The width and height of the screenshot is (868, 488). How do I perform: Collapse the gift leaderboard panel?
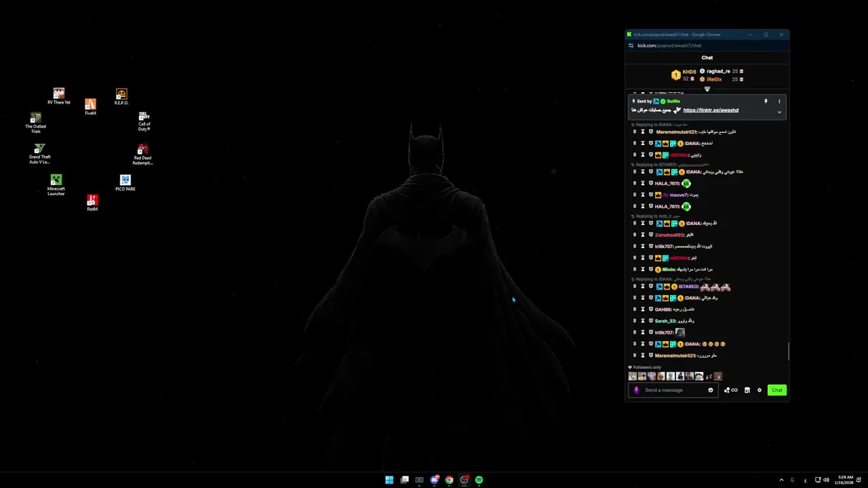point(707,89)
